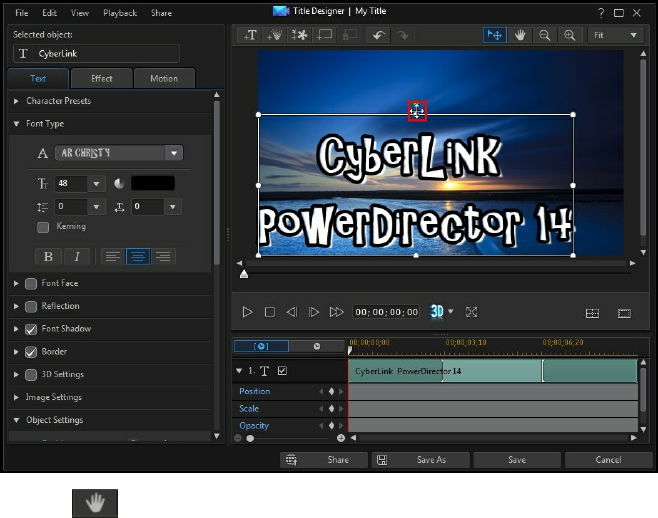Screen dimensions: 658x518
Task: Click the timeline zoom slider handle
Action: (x=250, y=439)
